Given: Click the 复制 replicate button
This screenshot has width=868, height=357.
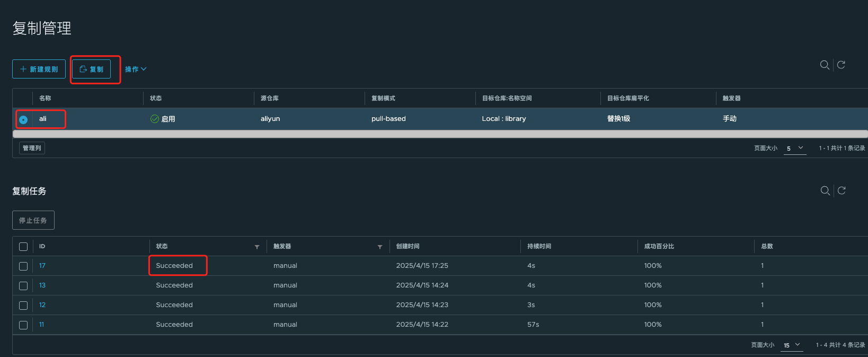Looking at the screenshot, I should [x=91, y=69].
